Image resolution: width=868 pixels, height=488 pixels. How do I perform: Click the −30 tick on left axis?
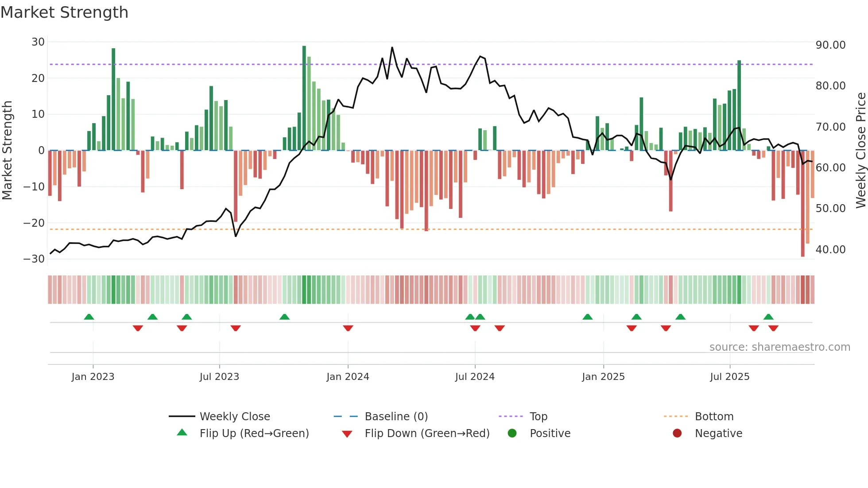pyautogui.click(x=34, y=259)
